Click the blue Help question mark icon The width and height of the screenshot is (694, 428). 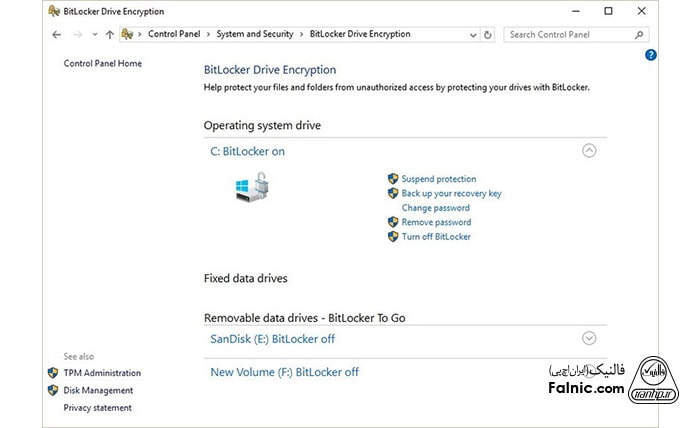tap(651, 55)
